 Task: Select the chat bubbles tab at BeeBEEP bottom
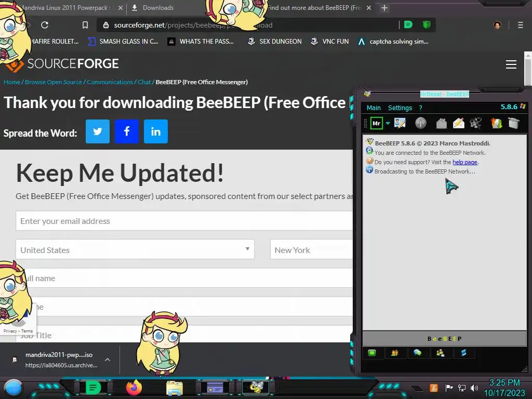(417, 353)
